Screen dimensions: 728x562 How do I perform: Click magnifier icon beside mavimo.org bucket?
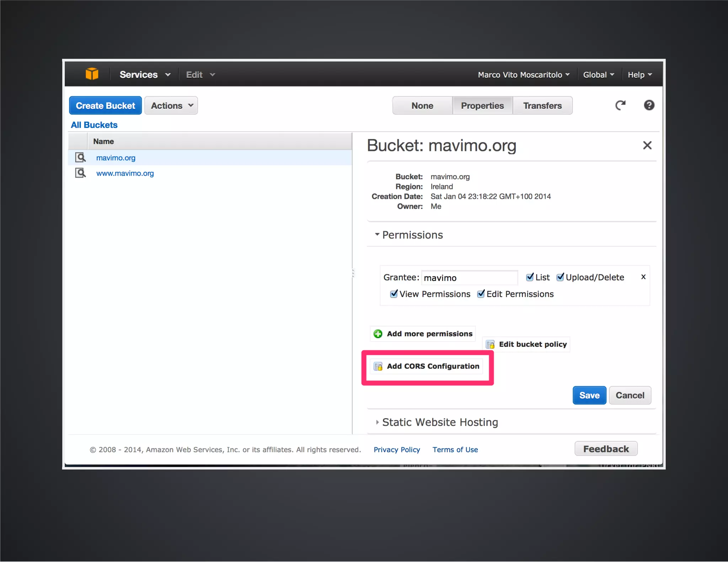pos(80,157)
